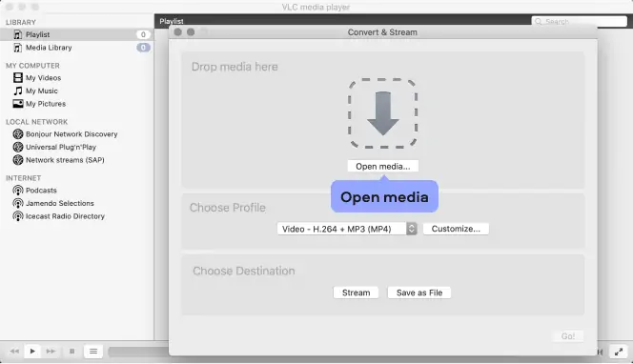The height and width of the screenshot is (364, 633).
Task: Open the My Pictures source
Action: coord(46,104)
